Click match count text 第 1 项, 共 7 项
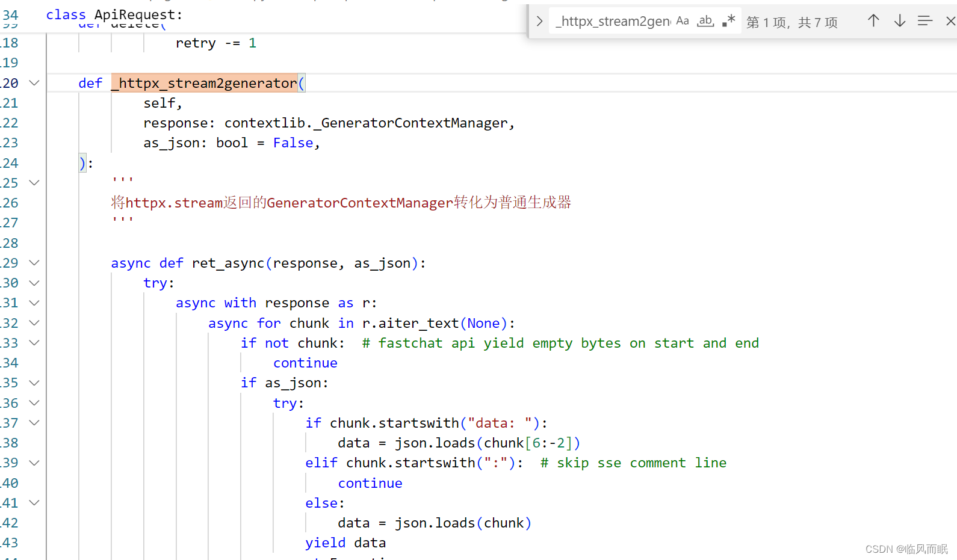 click(792, 22)
